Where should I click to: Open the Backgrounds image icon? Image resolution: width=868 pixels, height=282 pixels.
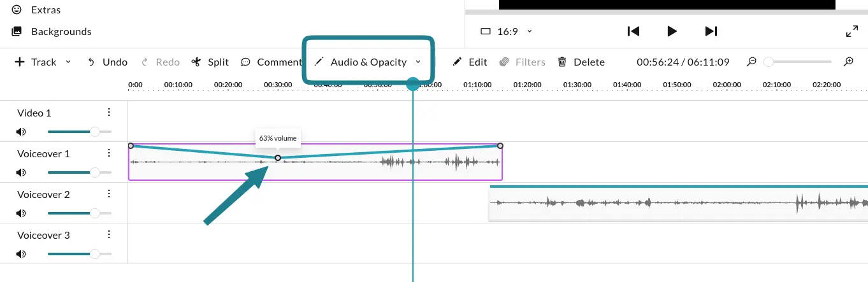17,31
